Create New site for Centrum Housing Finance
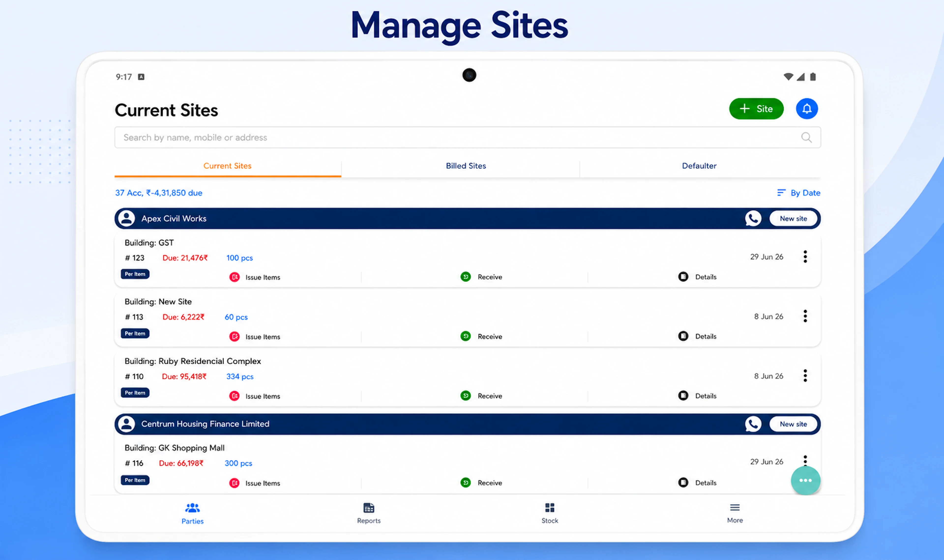 tap(793, 424)
